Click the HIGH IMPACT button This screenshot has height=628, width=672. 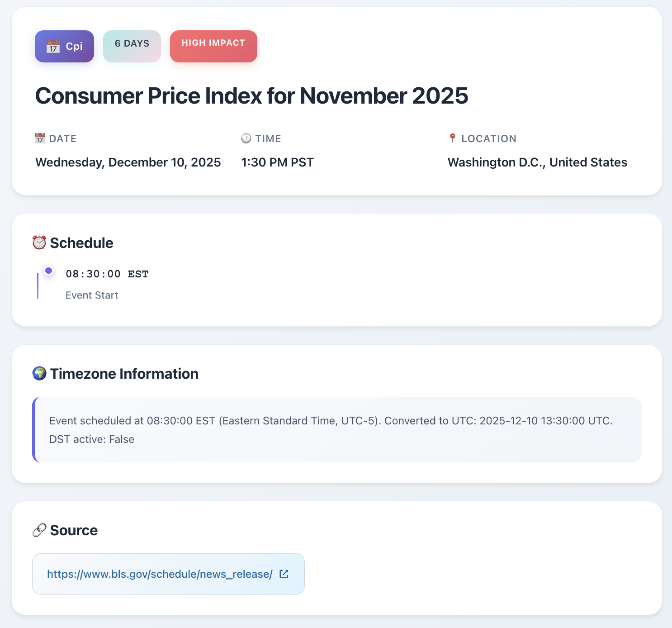coord(213,46)
